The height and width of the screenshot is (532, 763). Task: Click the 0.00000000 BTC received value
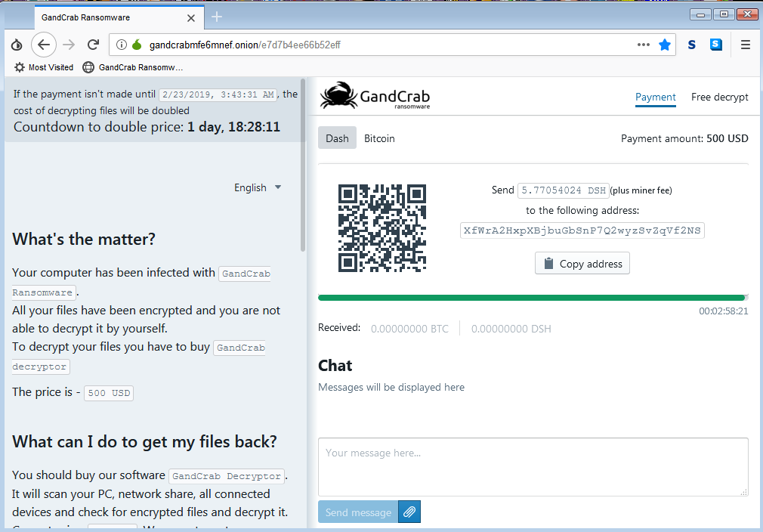click(x=409, y=329)
